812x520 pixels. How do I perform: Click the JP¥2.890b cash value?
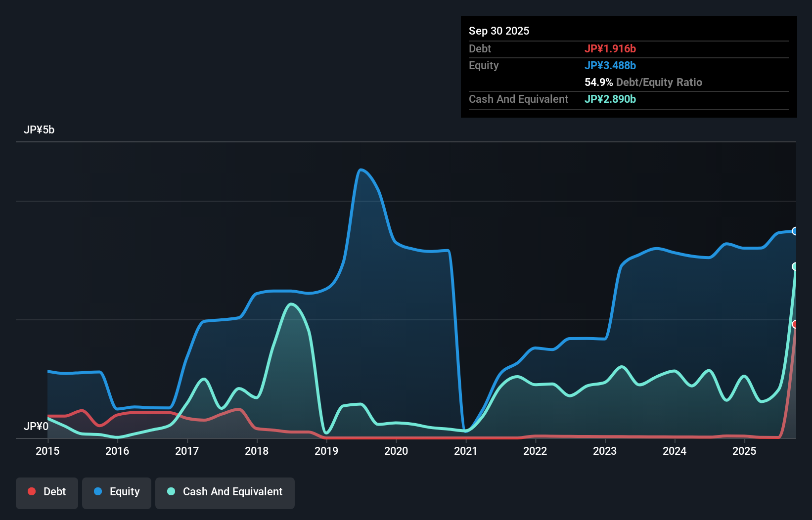point(610,99)
